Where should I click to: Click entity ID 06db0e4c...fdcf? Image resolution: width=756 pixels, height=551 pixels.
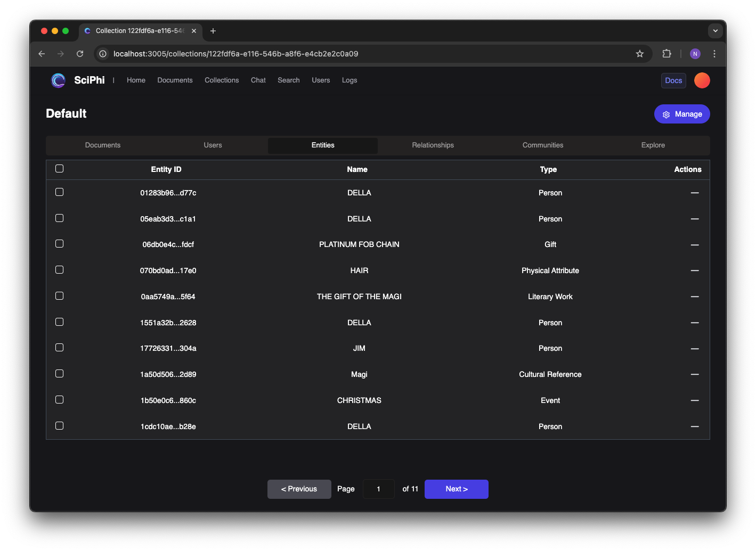click(x=168, y=245)
